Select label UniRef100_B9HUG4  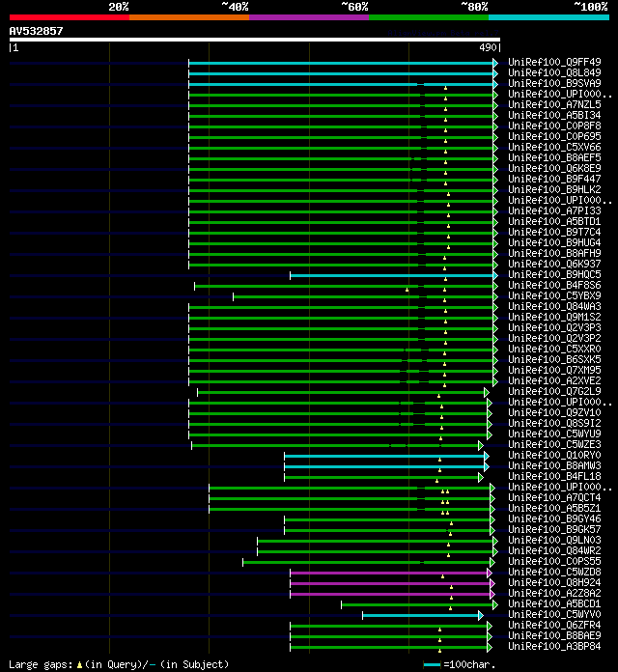[554, 242]
